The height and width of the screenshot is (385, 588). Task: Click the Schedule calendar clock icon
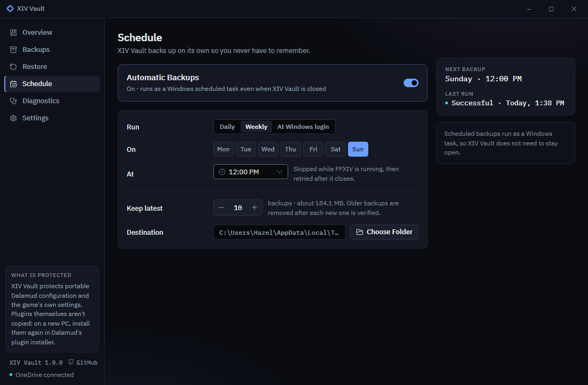tap(13, 84)
